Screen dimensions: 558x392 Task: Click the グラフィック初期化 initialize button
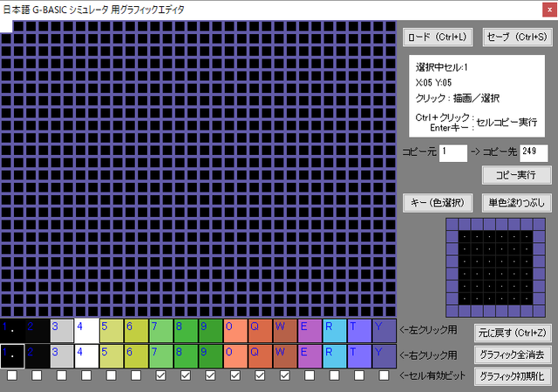click(512, 377)
